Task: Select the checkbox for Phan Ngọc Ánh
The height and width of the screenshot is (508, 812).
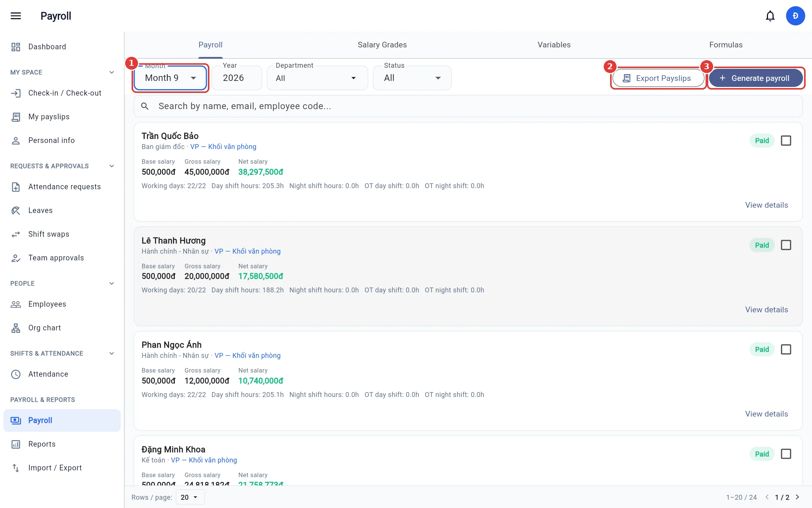Action: coord(786,349)
